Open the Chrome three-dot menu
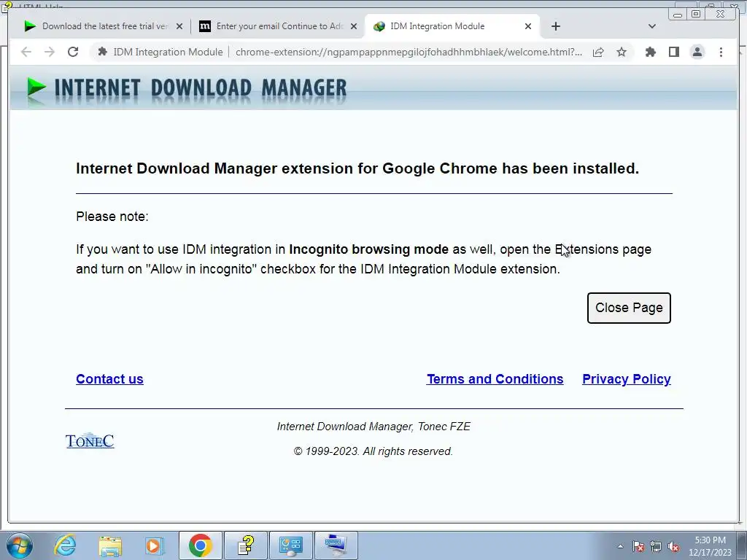 point(721,52)
